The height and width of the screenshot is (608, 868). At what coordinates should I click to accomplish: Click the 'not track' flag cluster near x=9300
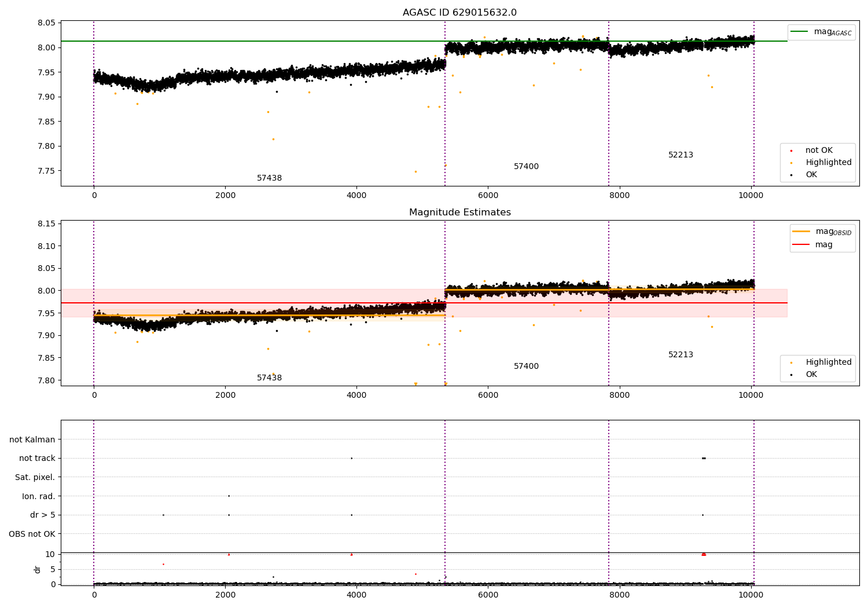(704, 458)
